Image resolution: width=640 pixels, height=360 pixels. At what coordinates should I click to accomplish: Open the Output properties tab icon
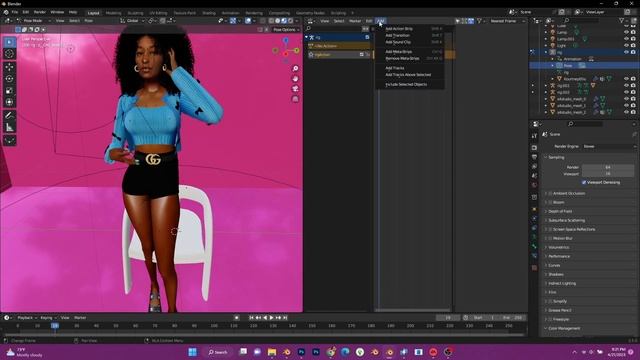534,157
